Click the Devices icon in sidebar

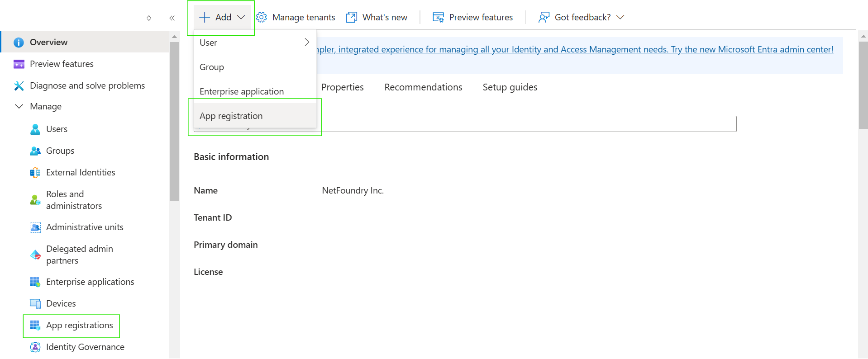(35, 304)
